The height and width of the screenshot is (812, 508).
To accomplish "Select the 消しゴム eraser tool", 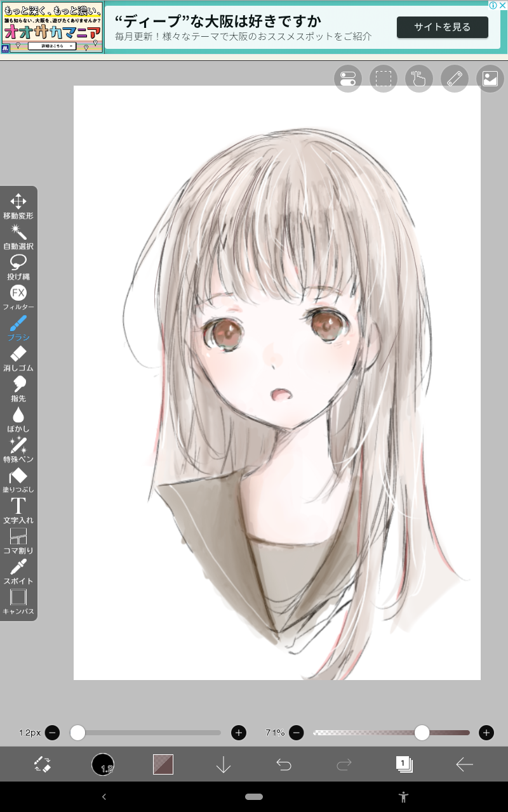I will click(18, 358).
